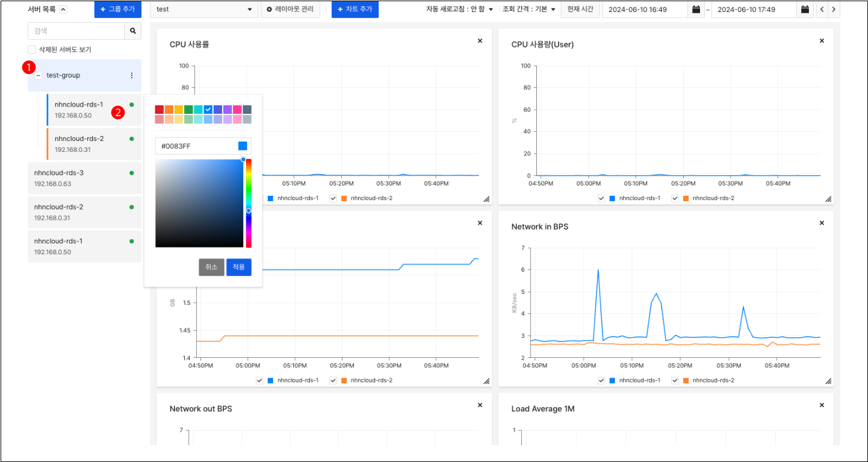
Task: Close the Network out BPS chart
Action: [x=480, y=405]
